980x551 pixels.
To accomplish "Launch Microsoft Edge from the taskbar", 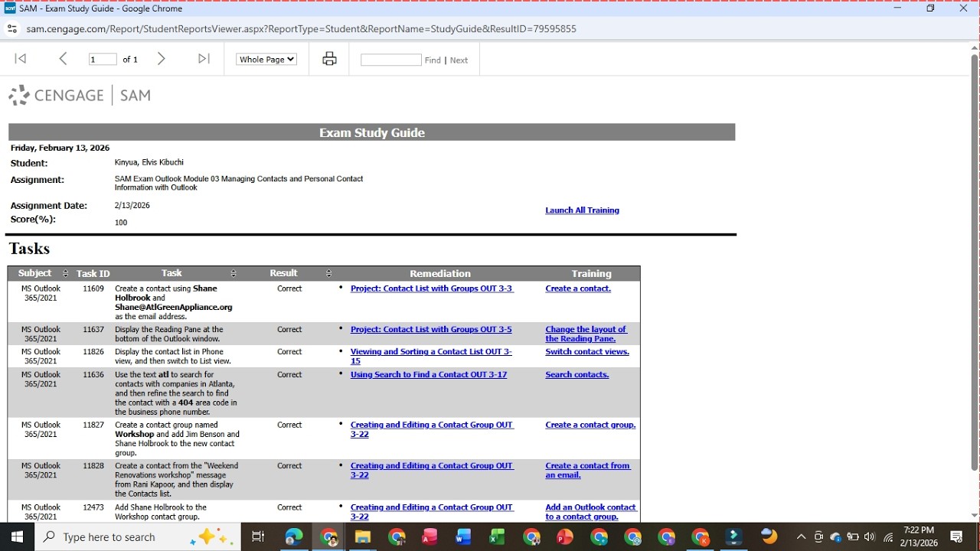I will [x=294, y=537].
